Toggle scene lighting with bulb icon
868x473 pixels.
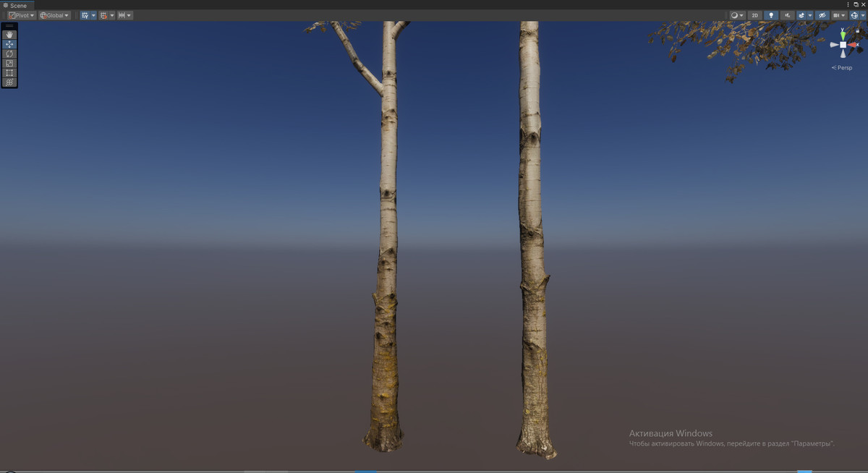point(772,15)
